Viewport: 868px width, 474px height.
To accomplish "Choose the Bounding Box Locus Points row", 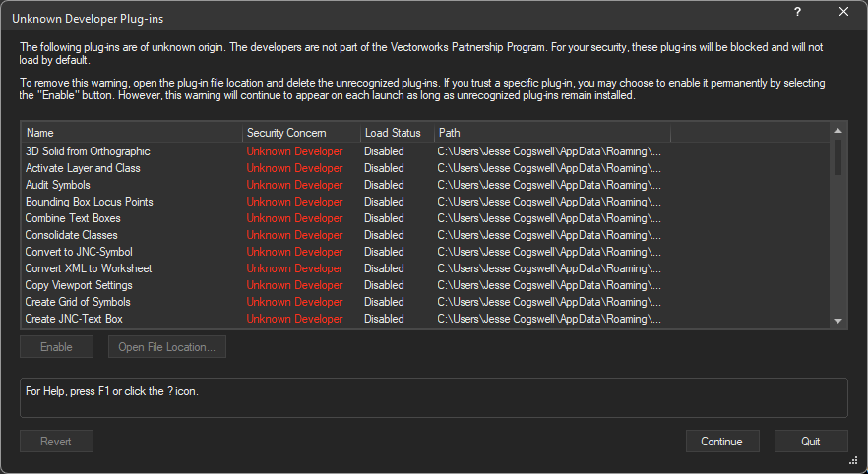I will 89,202.
